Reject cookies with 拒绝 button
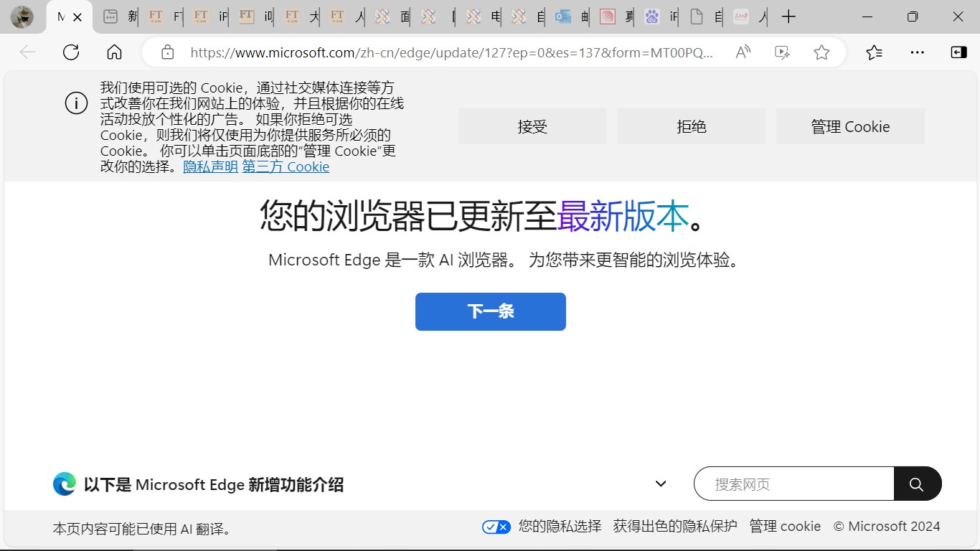Screen dimensions: 980x551 point(692,126)
